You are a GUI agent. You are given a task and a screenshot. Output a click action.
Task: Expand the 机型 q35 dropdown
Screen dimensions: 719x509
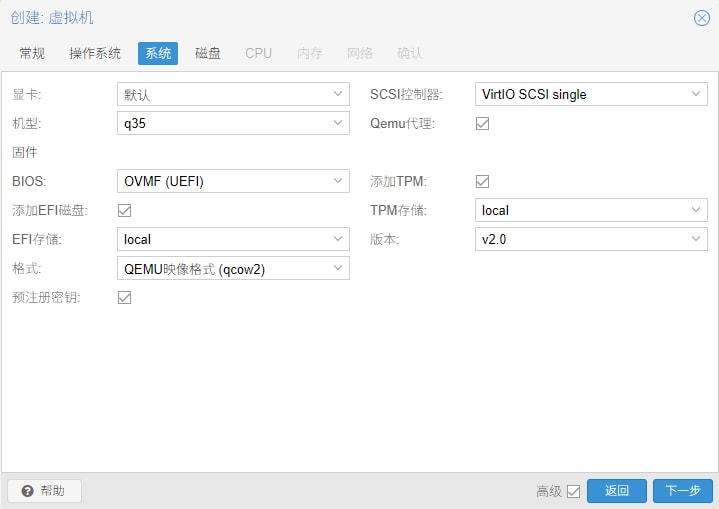(338, 124)
